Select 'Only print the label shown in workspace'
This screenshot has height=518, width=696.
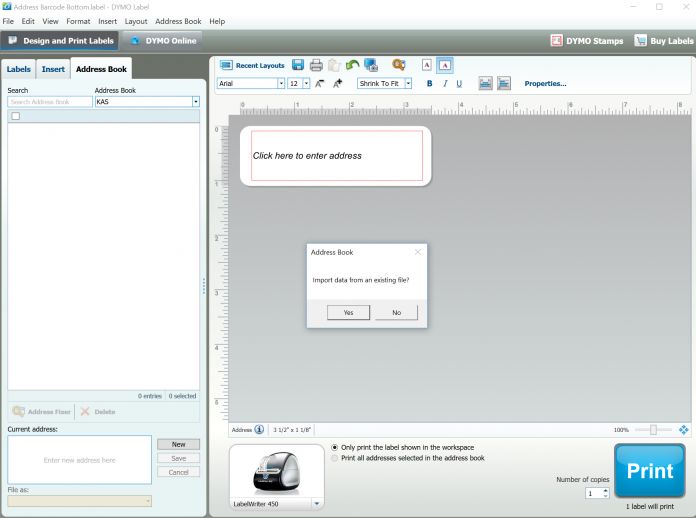tap(334, 447)
